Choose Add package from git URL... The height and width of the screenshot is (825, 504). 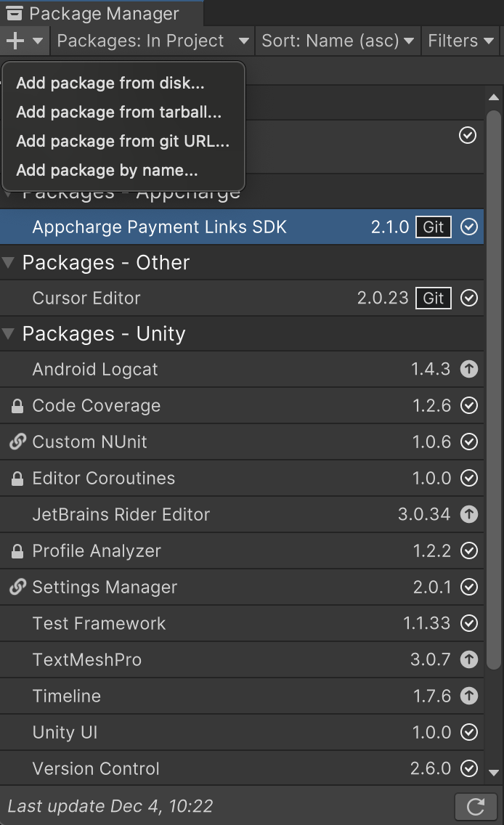coord(123,141)
